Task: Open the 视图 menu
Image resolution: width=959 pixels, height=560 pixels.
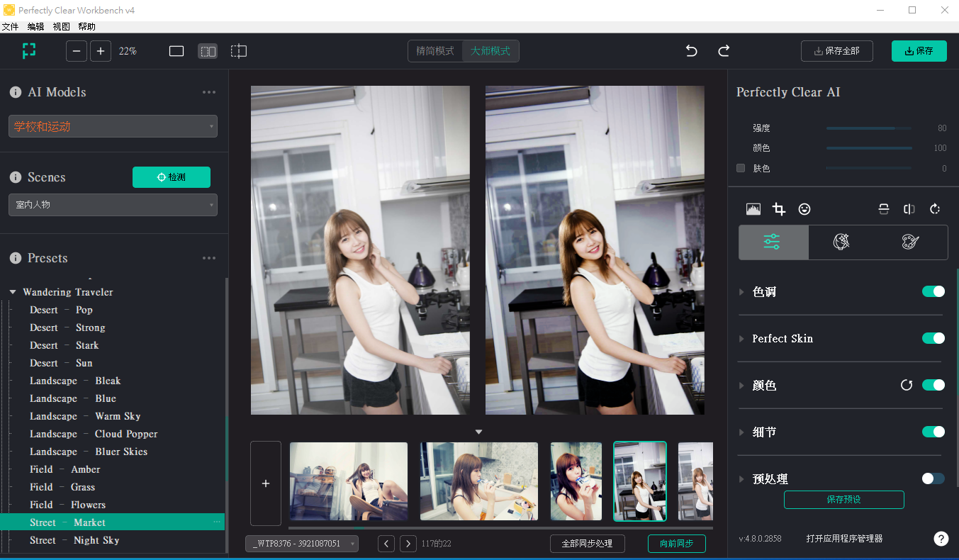Action: (x=61, y=27)
